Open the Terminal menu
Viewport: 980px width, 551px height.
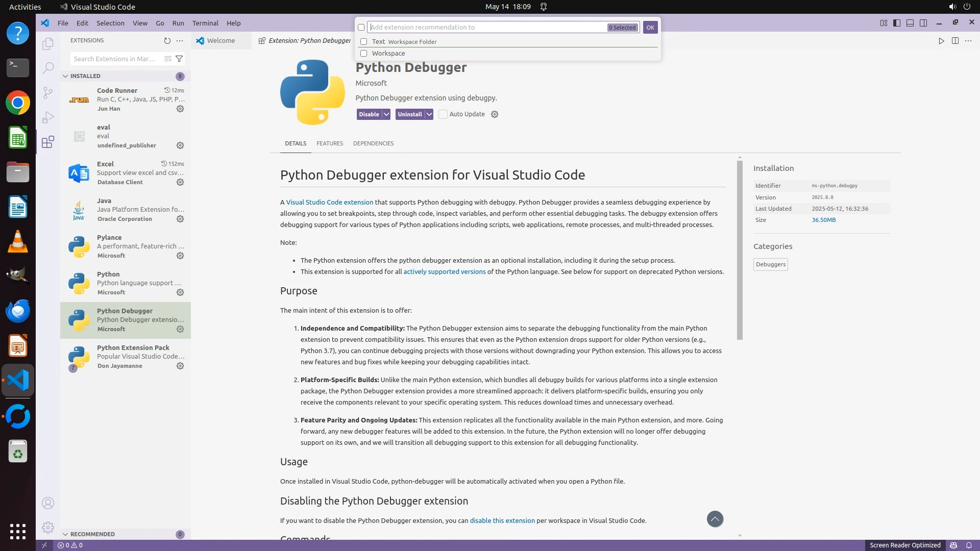(x=205, y=23)
